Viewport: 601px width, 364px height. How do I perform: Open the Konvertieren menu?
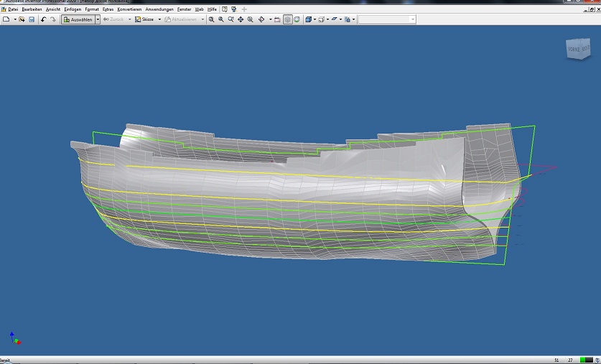click(129, 9)
